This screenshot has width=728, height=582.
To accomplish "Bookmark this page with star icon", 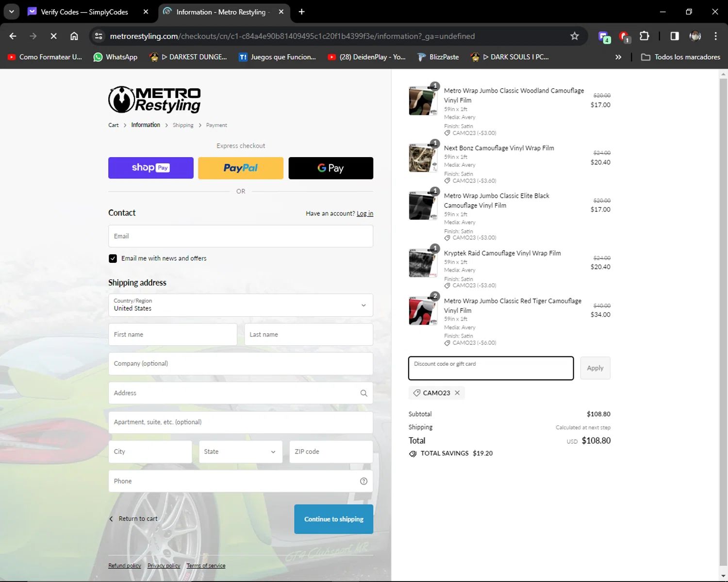I will 575,36.
